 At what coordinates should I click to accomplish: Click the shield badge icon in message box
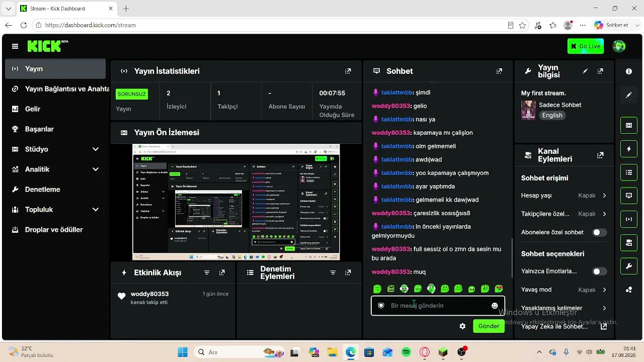(x=381, y=306)
